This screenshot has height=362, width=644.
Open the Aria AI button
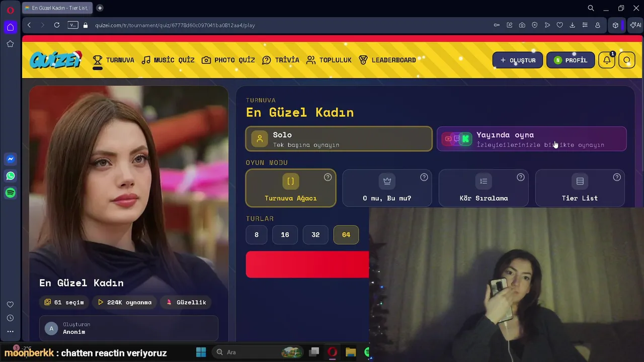[x=635, y=25]
